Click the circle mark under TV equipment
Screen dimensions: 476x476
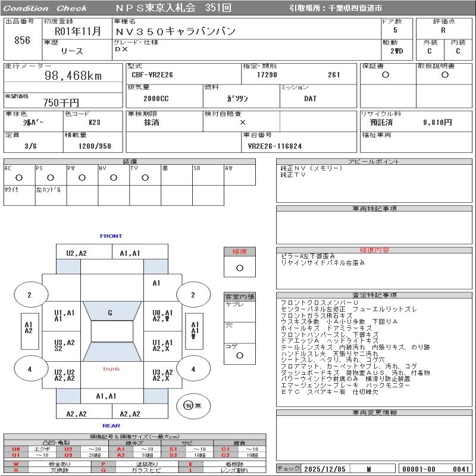point(145,177)
